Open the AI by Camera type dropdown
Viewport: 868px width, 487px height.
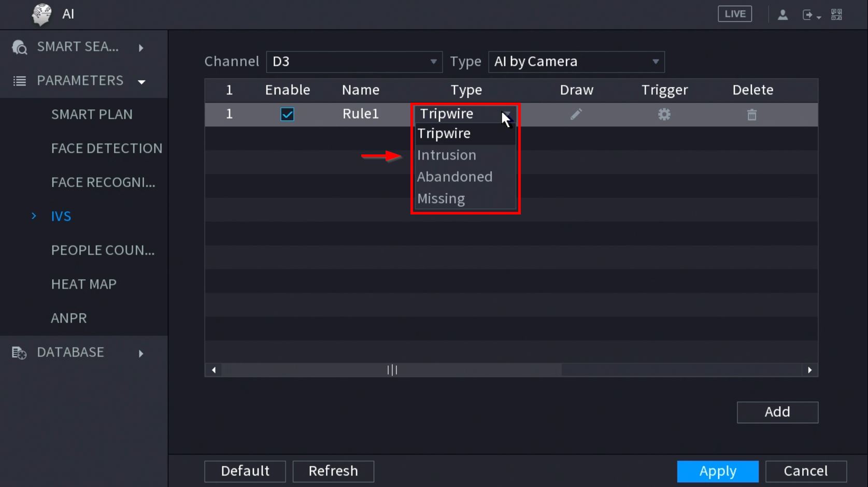pyautogui.click(x=576, y=62)
